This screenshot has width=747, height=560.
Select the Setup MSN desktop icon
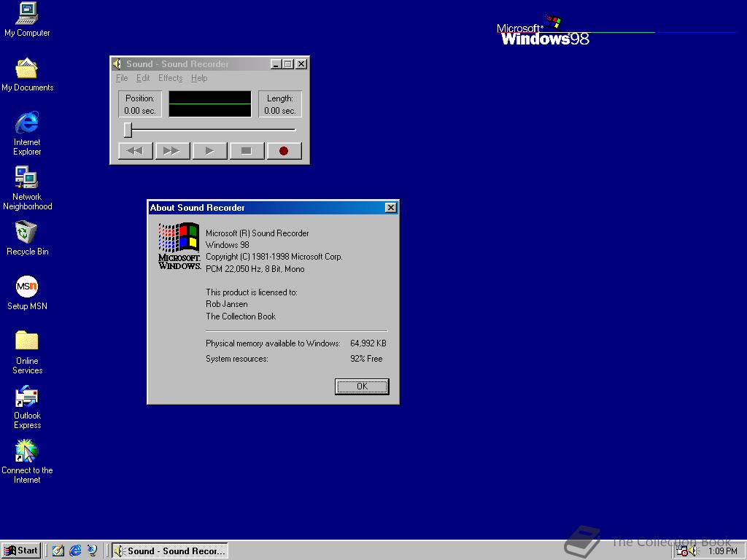[x=27, y=293]
